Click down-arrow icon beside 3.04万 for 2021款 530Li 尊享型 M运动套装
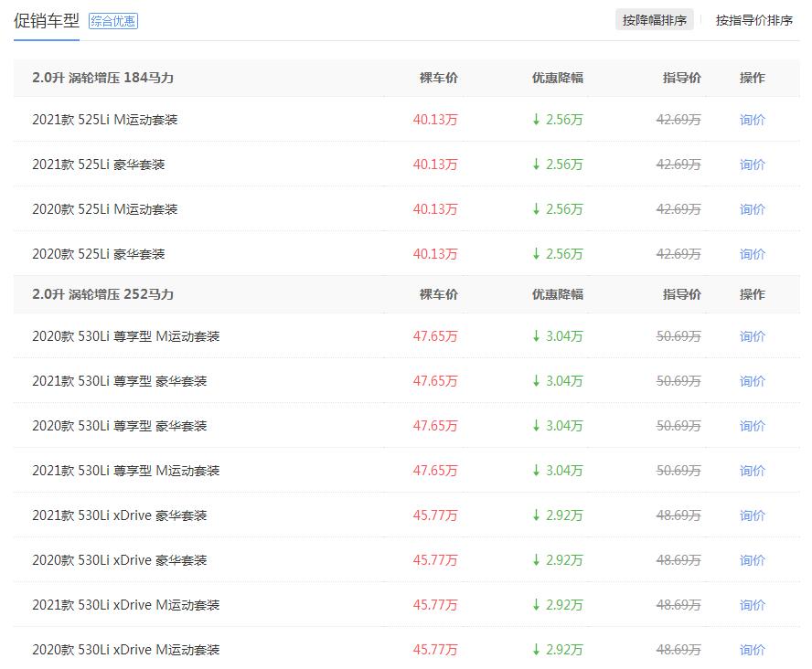The width and height of the screenshot is (812, 669). tap(536, 471)
